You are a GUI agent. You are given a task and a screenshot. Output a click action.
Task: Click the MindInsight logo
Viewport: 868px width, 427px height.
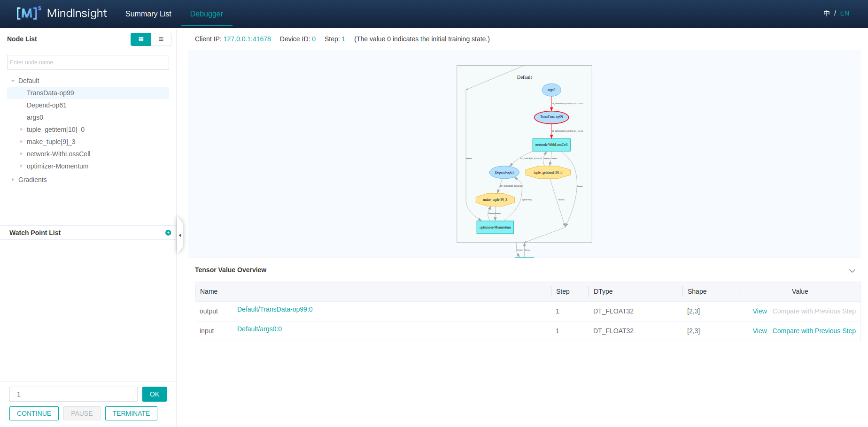tap(62, 13)
